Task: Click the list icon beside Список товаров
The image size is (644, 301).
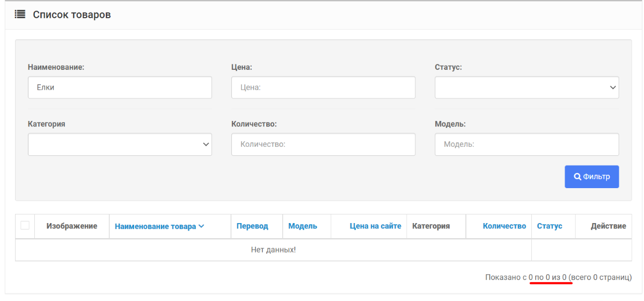Action: (20, 15)
